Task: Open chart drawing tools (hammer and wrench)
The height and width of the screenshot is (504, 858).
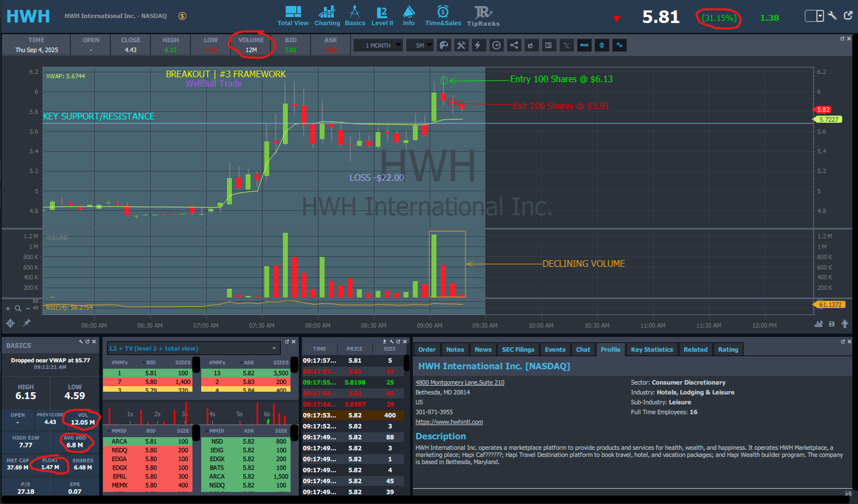Action: click(461, 45)
